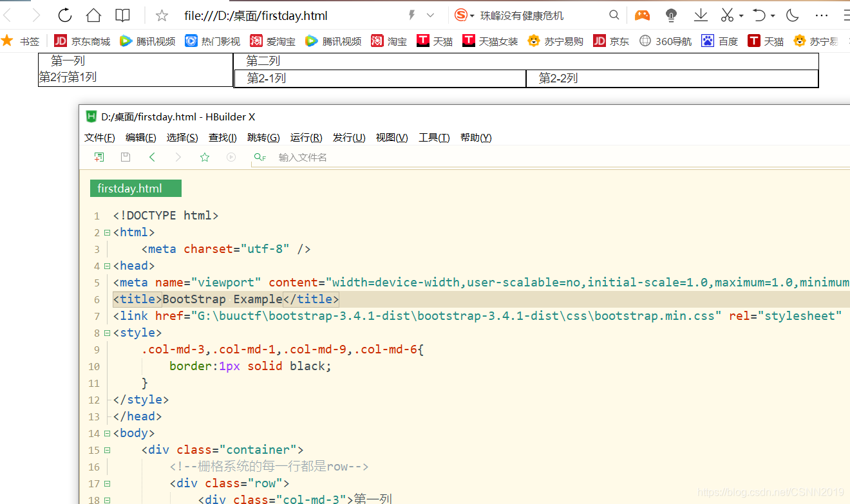Click the scissors screenshot tool
Screen dimensions: 850x504
[x=728, y=15]
